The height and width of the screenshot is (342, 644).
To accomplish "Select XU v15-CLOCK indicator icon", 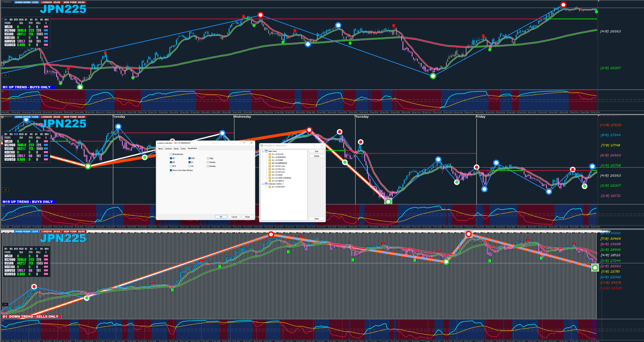I will point(270,154).
